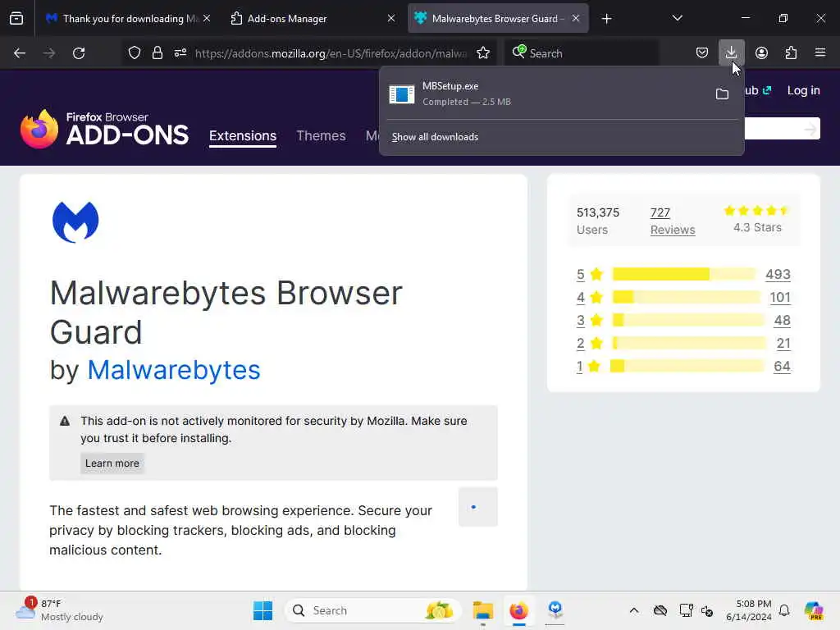This screenshot has height=630, width=840.
Task: Click the 1-star rating bar
Action: (687, 367)
